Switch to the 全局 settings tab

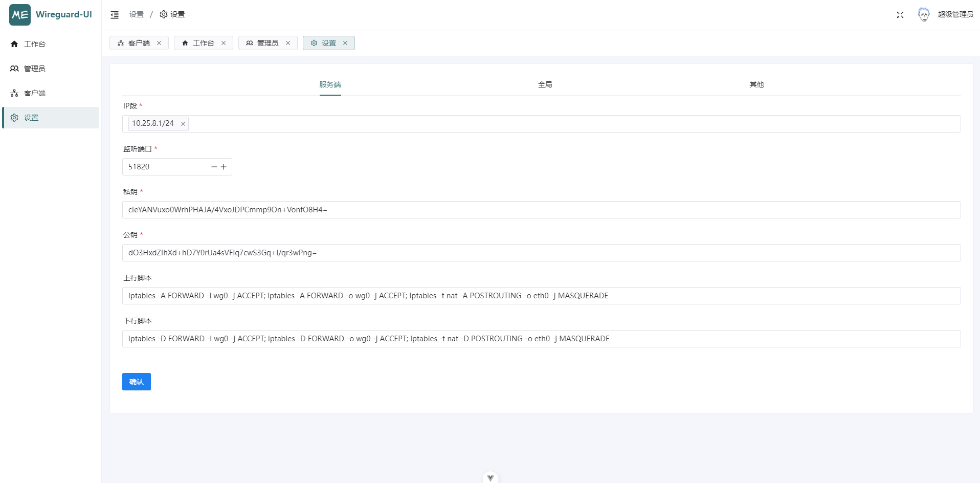pos(545,85)
